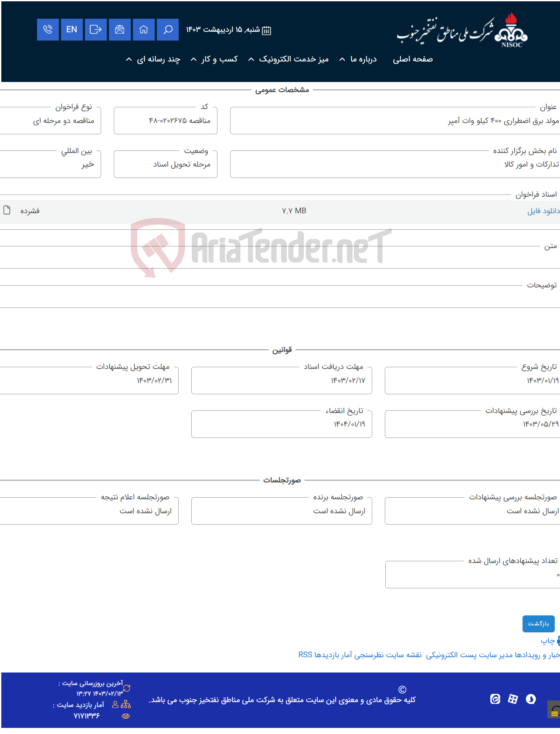
Task: Select the مهلت دریافت اسناد date ۱۴۰۳/۰۲/۱۷
Action: click(x=348, y=381)
